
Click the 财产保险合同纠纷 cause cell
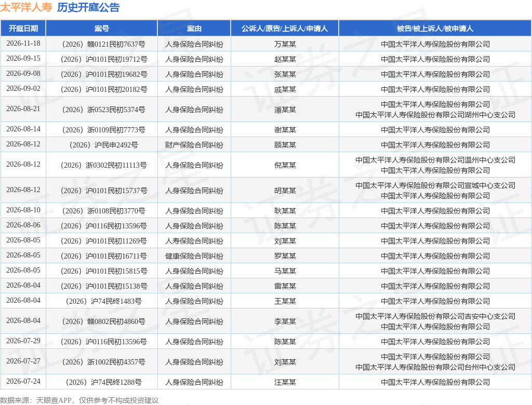click(x=194, y=145)
